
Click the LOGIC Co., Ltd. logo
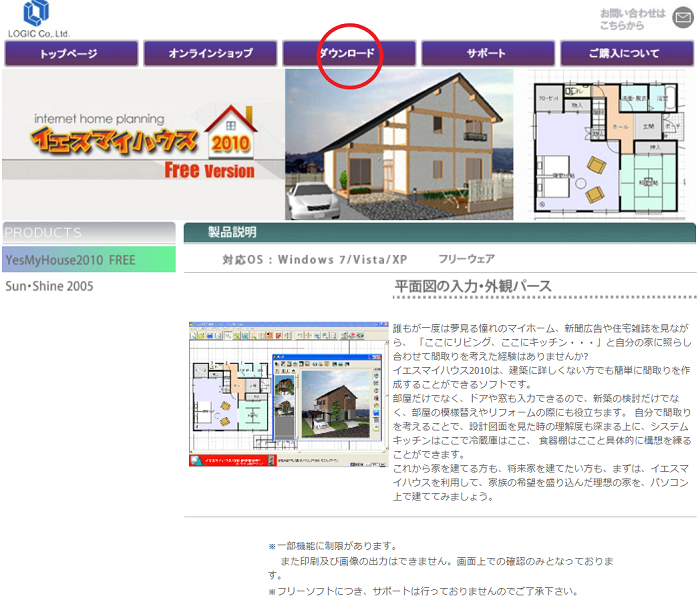[x=38, y=19]
